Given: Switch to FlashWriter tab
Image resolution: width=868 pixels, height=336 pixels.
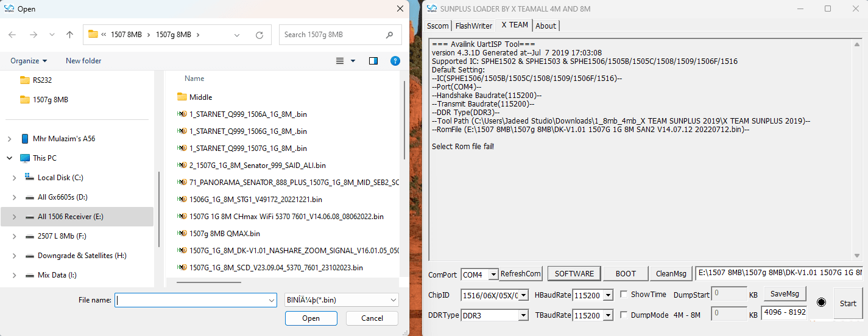Looking at the screenshot, I should point(474,26).
